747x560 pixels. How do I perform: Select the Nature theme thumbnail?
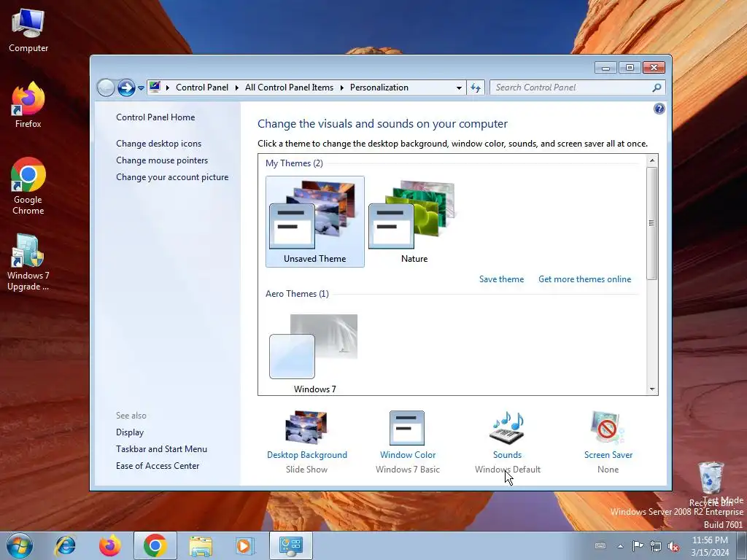[x=414, y=222]
